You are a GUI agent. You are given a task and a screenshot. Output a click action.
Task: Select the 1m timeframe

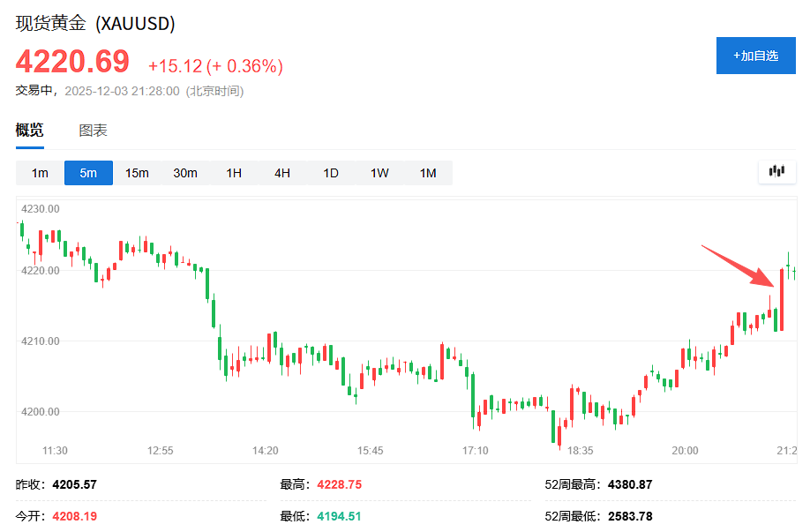[39, 173]
